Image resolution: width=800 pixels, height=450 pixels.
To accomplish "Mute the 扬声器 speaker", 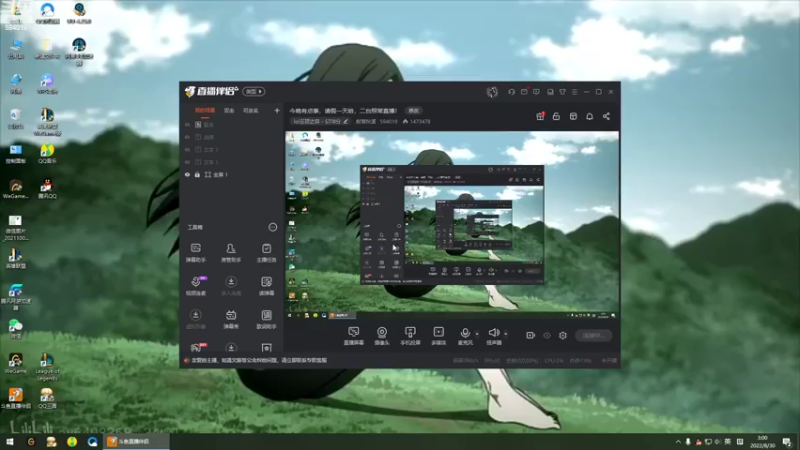I will [x=493, y=336].
